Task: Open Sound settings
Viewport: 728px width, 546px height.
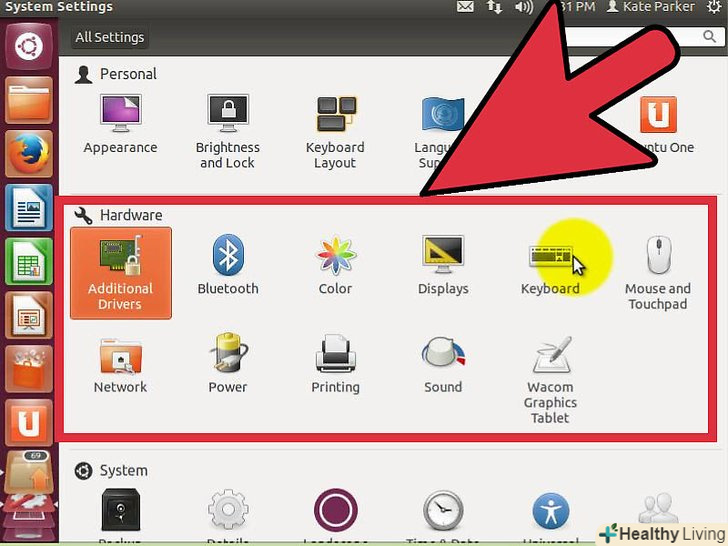Action: [x=443, y=365]
